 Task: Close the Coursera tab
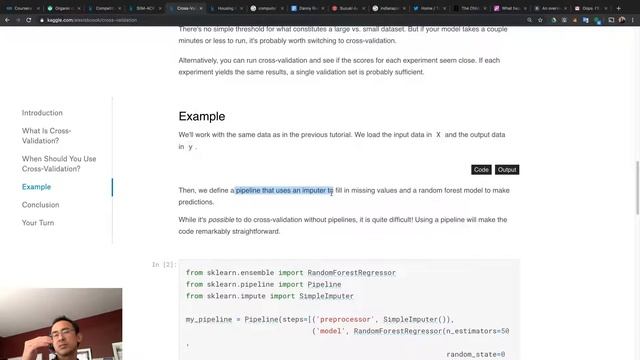[x=38, y=8]
